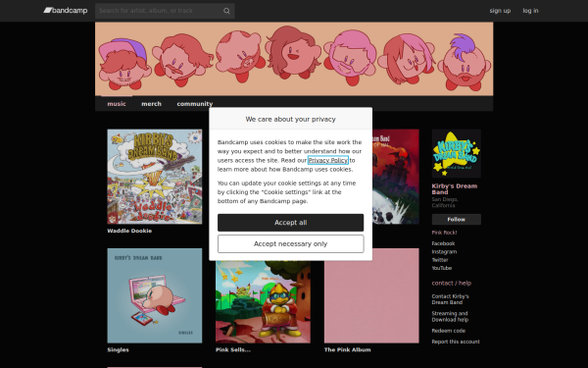Click the Kirby's Dream Band name
This screenshot has width=588, height=368.
click(454, 188)
